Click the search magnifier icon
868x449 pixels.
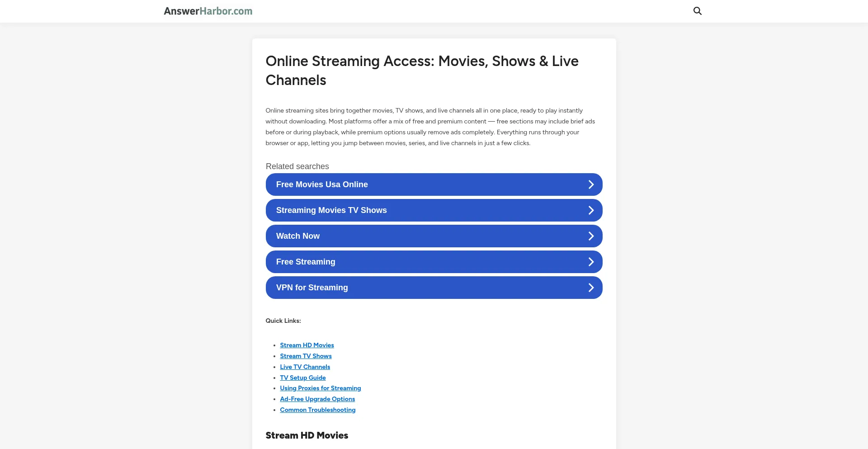(x=697, y=11)
